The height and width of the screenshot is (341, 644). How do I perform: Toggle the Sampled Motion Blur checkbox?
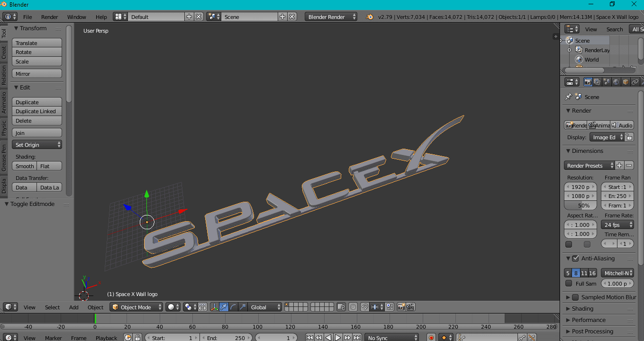(575, 297)
